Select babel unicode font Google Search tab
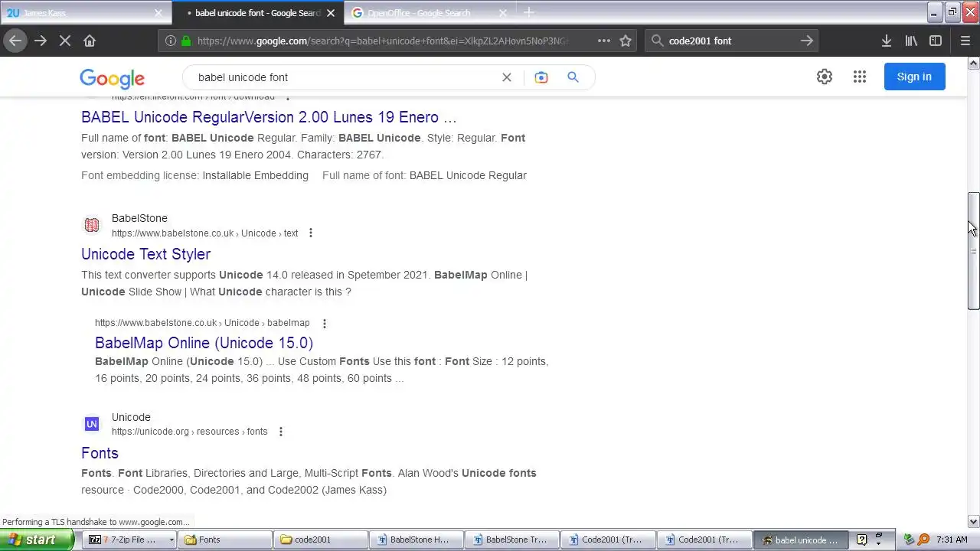The image size is (980, 551). (x=257, y=13)
